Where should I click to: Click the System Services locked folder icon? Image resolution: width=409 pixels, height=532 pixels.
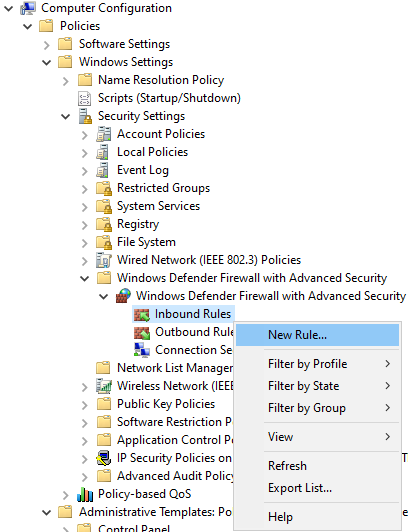[104, 206]
